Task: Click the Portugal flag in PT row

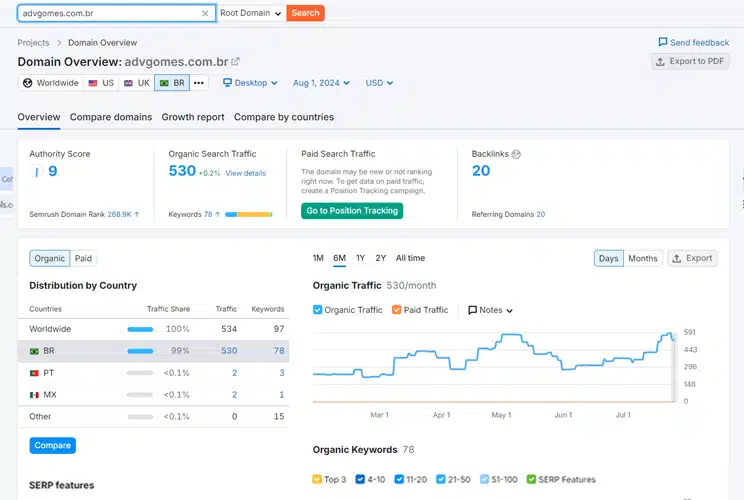Action: 34,373
